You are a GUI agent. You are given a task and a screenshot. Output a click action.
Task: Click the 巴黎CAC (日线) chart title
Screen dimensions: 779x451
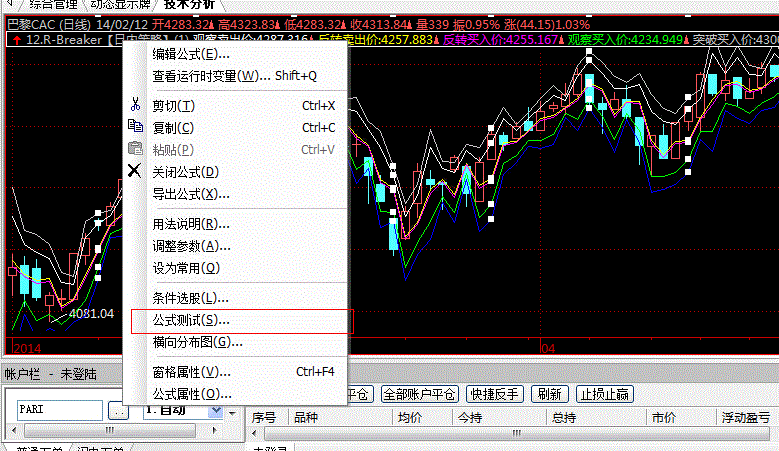tap(49, 24)
